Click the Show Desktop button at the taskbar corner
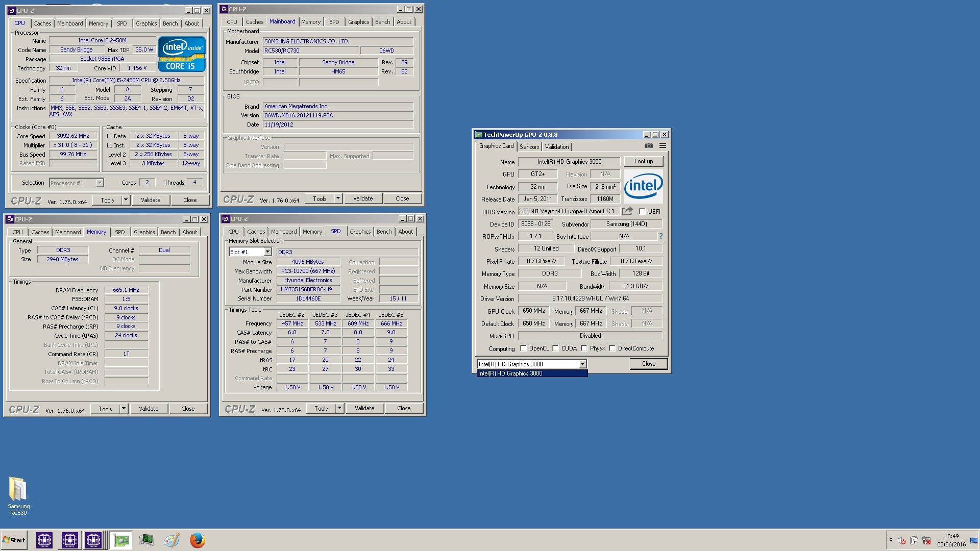 coord(974,540)
